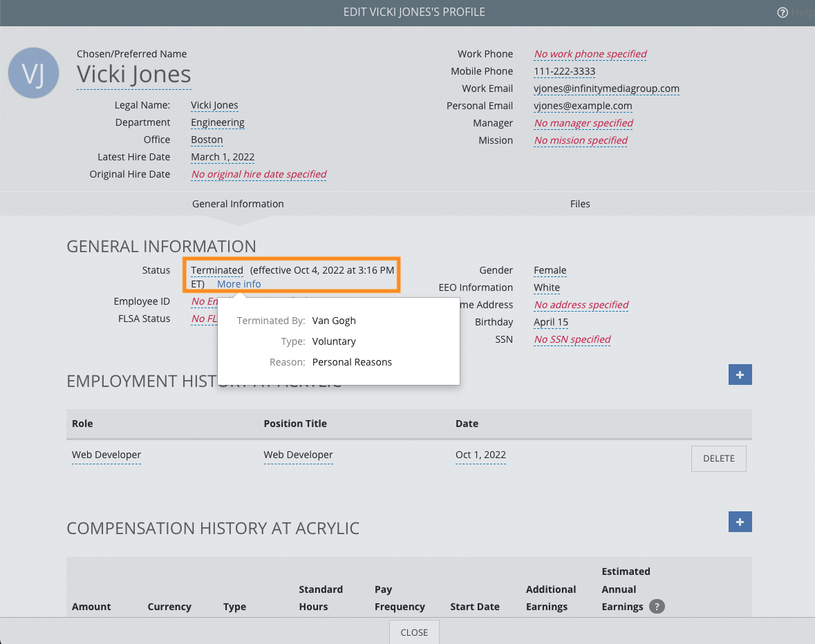Viewport: 815px width, 644px height.
Task: Click the VJ avatar circle
Action: (x=33, y=73)
